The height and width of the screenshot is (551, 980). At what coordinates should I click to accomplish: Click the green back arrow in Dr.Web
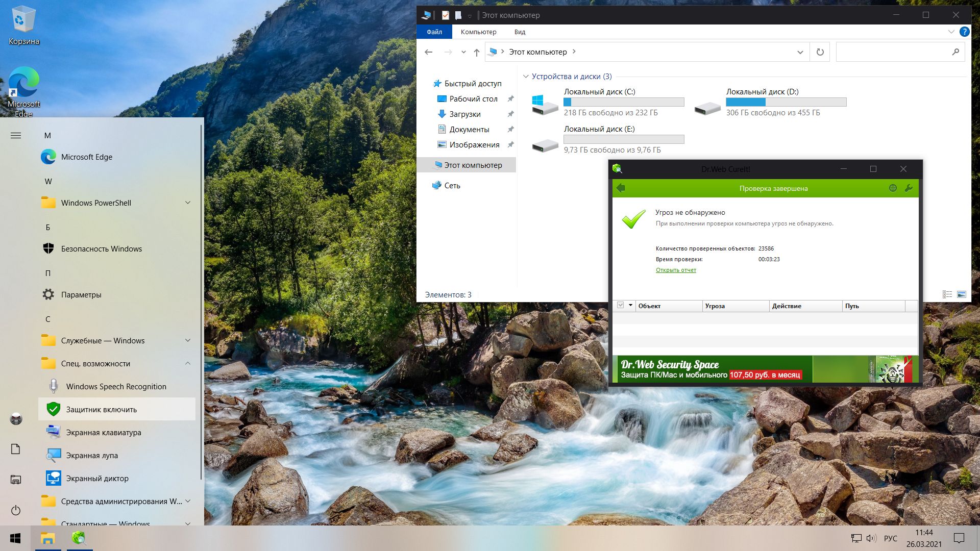[621, 188]
